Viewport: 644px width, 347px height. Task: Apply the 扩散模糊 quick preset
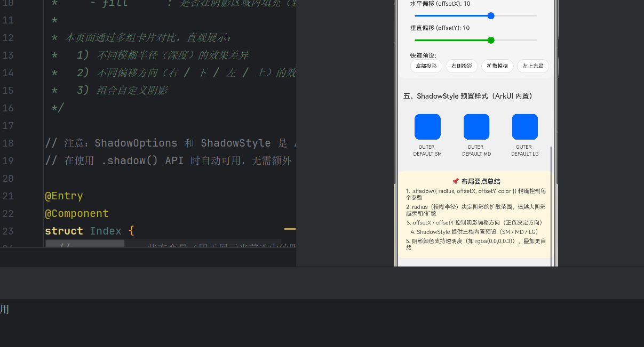[497, 66]
